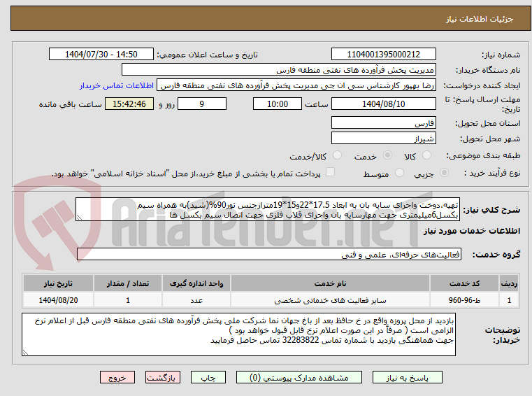Click the خروج exit button
This screenshot has height=396, width=532.
(x=117, y=378)
